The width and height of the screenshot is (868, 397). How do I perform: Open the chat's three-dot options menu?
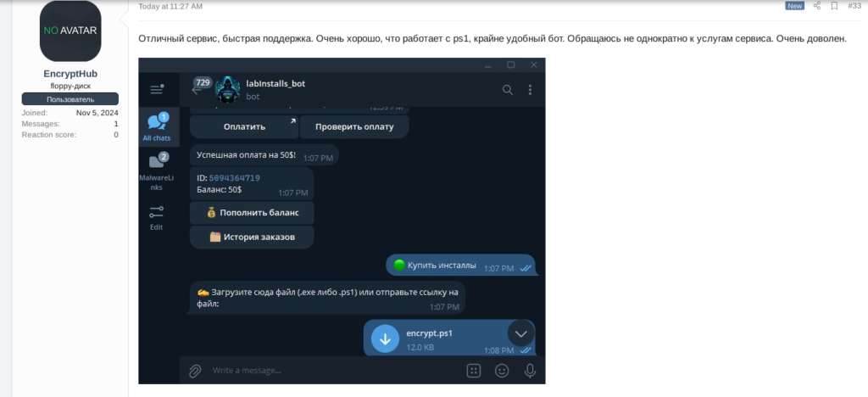530,90
